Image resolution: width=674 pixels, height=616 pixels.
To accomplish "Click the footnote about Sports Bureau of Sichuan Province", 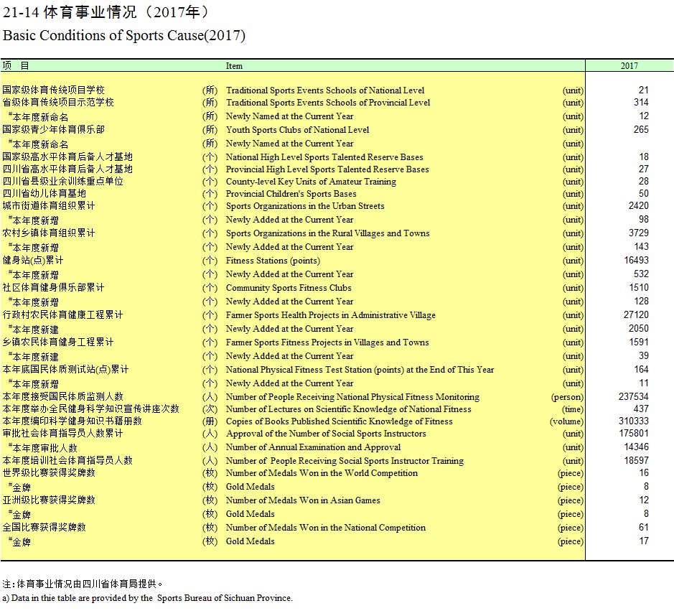I will 147,598.
